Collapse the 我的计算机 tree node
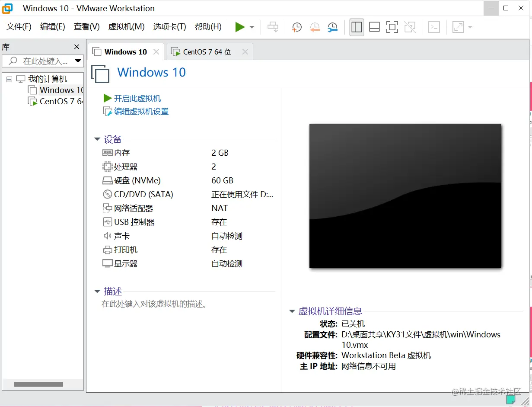The height and width of the screenshot is (407, 532). click(10, 79)
